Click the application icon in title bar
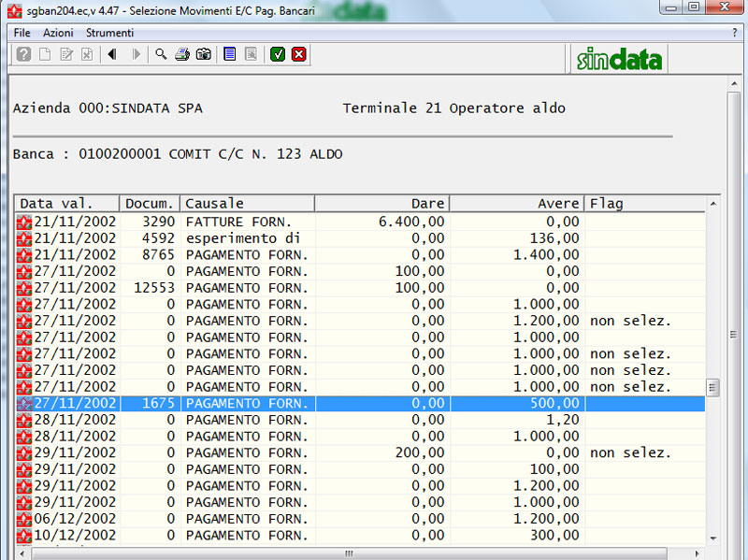 click(14, 10)
